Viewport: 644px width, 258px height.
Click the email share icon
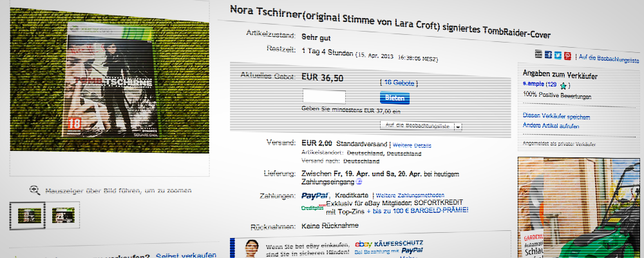click(538, 54)
